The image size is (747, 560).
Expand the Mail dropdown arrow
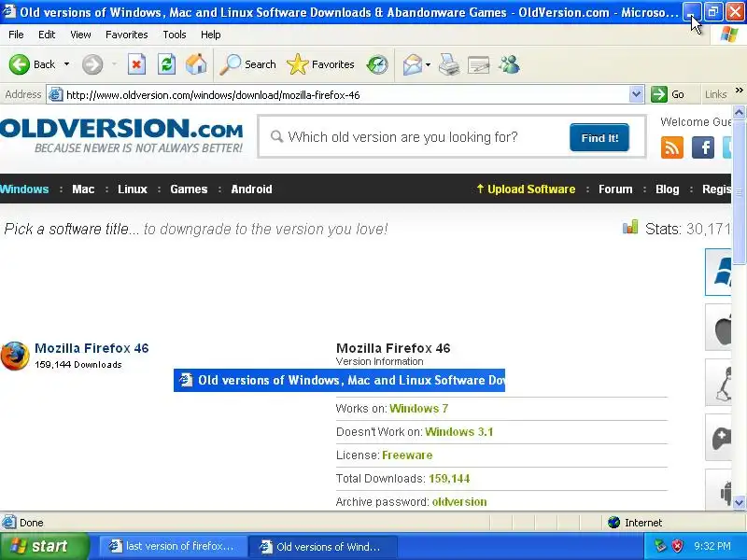pyautogui.click(x=428, y=64)
